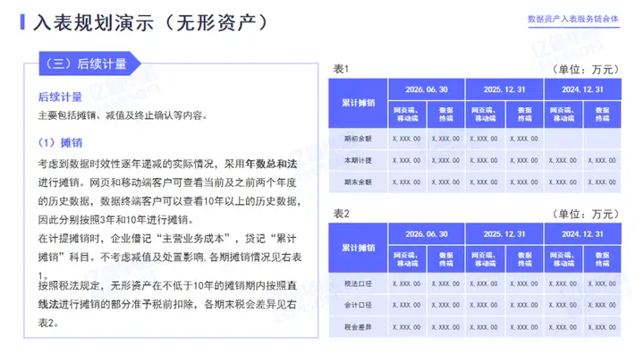644x355 pixels.
Task: Click the 数据资产入表服务链合体 link at top right
Action: click(x=573, y=19)
